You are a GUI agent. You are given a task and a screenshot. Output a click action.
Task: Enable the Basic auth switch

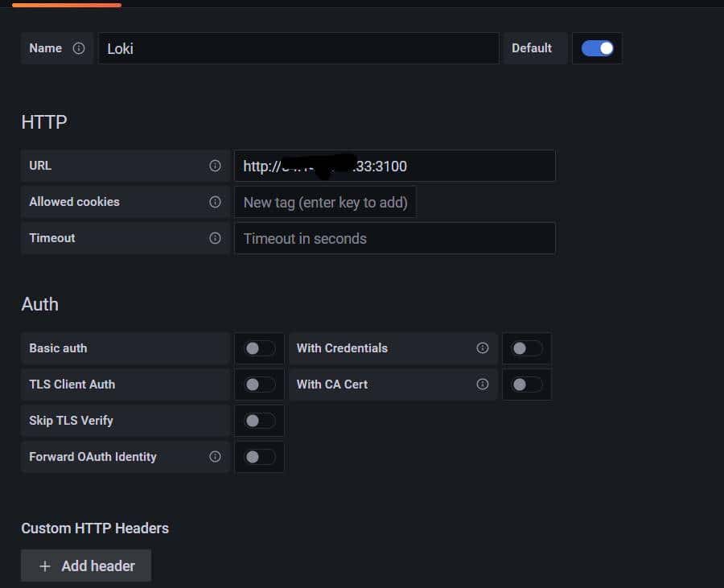coord(259,348)
